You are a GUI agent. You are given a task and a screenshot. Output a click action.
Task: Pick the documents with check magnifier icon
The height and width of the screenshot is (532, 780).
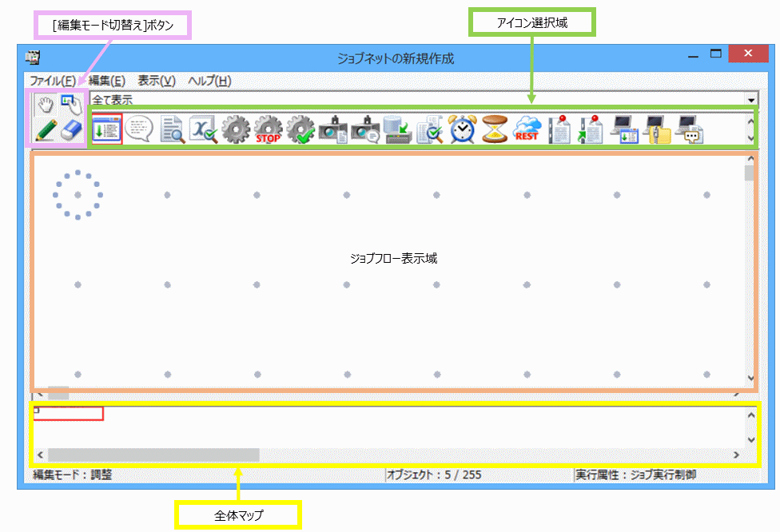[x=430, y=129]
